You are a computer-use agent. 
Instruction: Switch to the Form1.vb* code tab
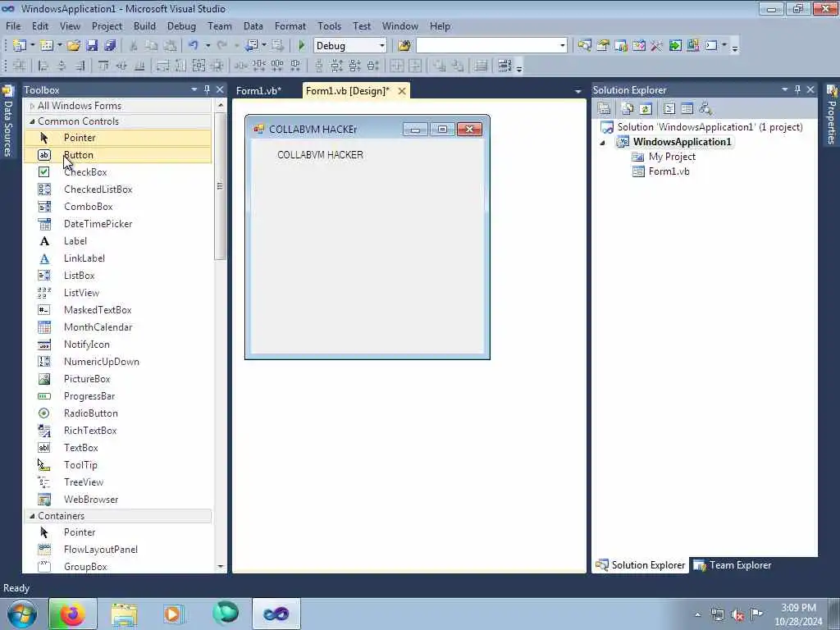[x=258, y=90]
